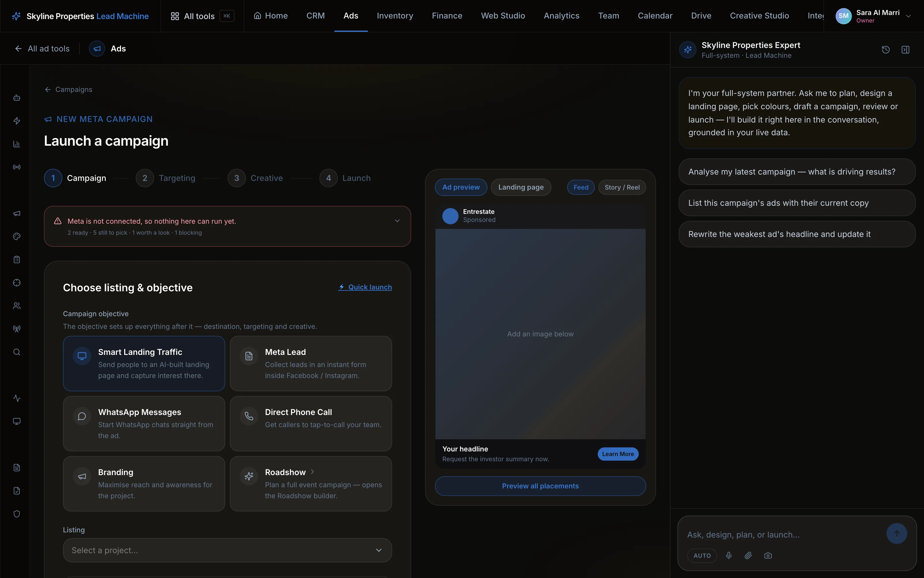Screen dimensions: 924x578
Task: Open the Sara Al Marri account menu
Action: pyautogui.click(x=873, y=16)
